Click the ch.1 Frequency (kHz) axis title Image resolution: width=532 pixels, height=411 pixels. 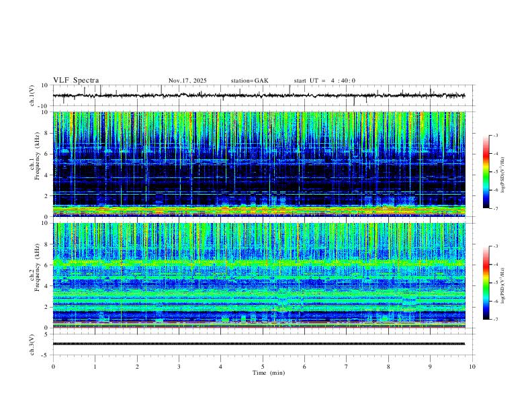click(x=37, y=156)
